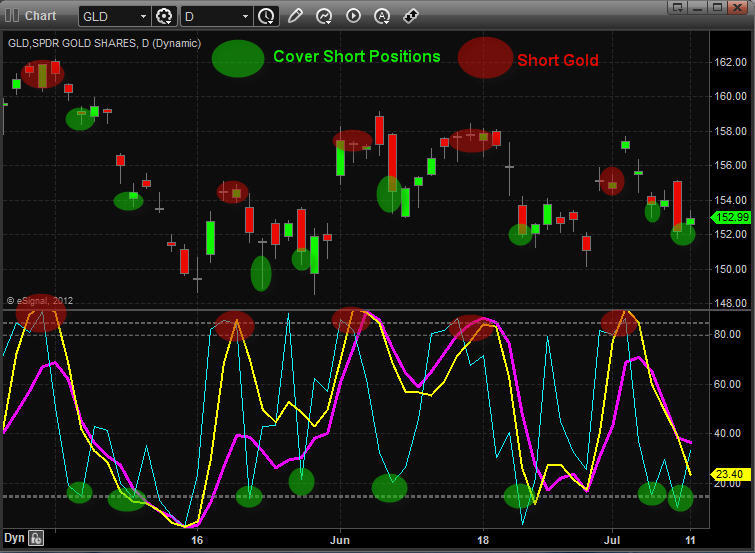Click the play replay icon
The width and height of the screenshot is (755, 553).
353,16
